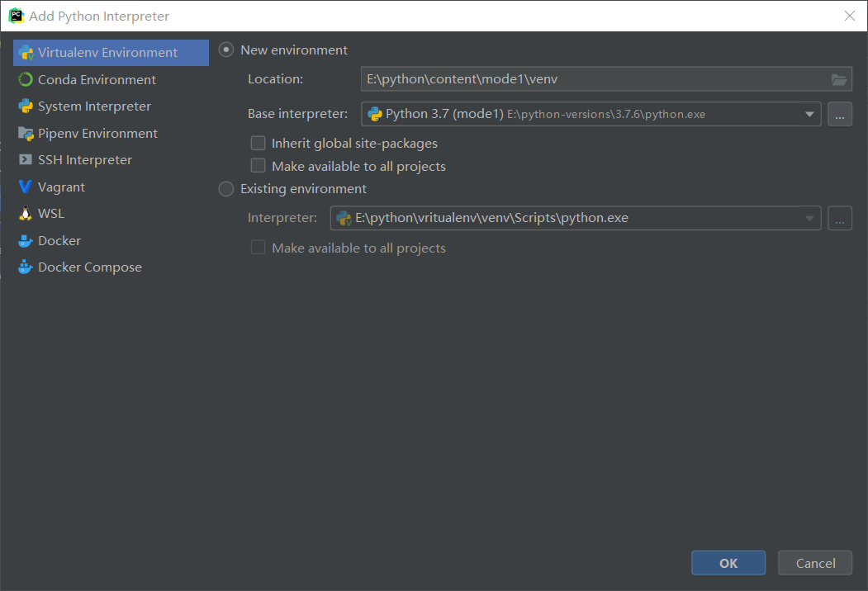The height and width of the screenshot is (591, 868).
Task: Click the Docker Compose icon
Action: tap(26, 267)
